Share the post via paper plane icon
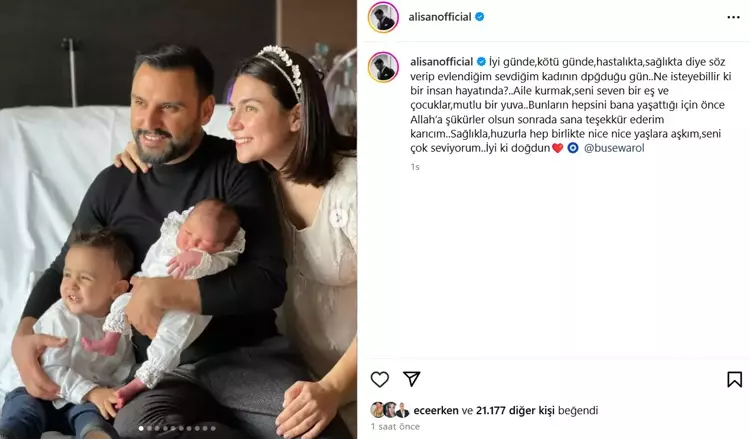The height and width of the screenshot is (439, 750). 411,379
